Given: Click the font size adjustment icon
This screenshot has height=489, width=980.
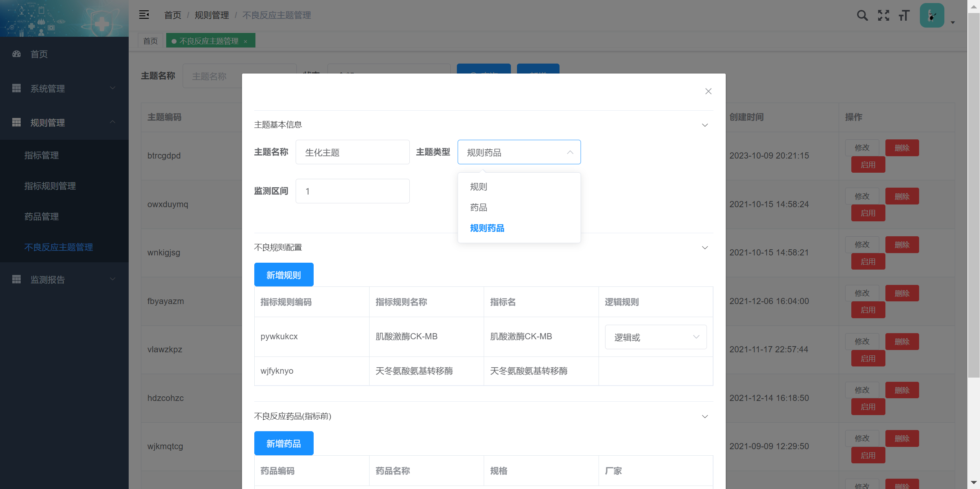Looking at the screenshot, I should [904, 16].
